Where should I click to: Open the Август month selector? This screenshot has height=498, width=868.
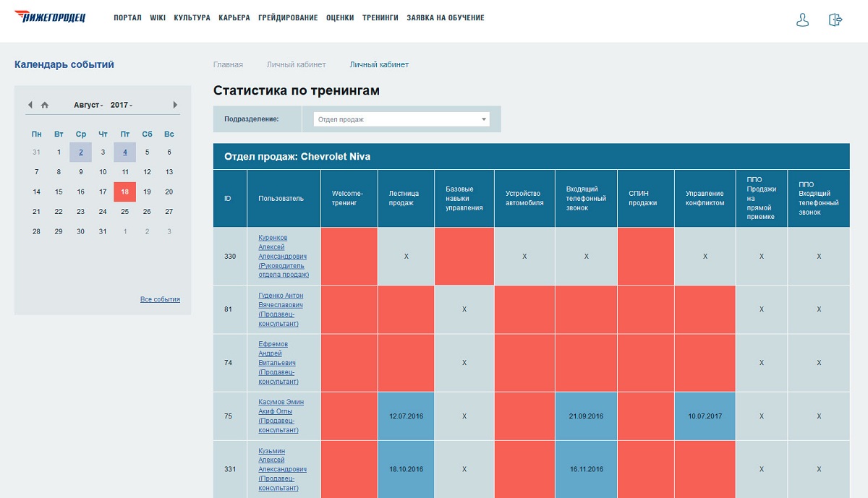[88, 105]
